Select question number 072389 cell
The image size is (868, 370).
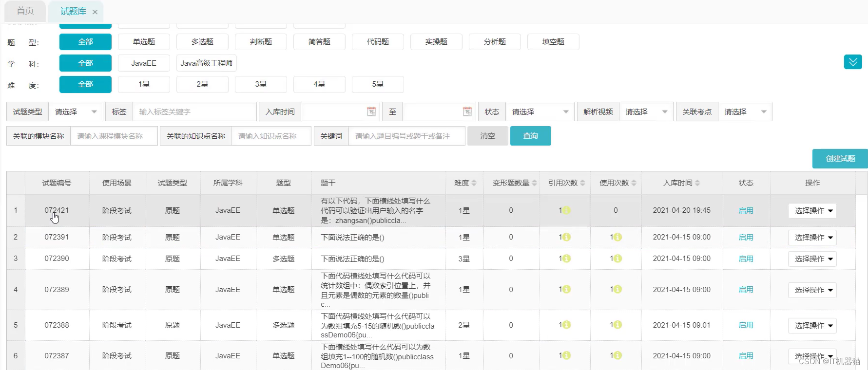click(x=57, y=289)
